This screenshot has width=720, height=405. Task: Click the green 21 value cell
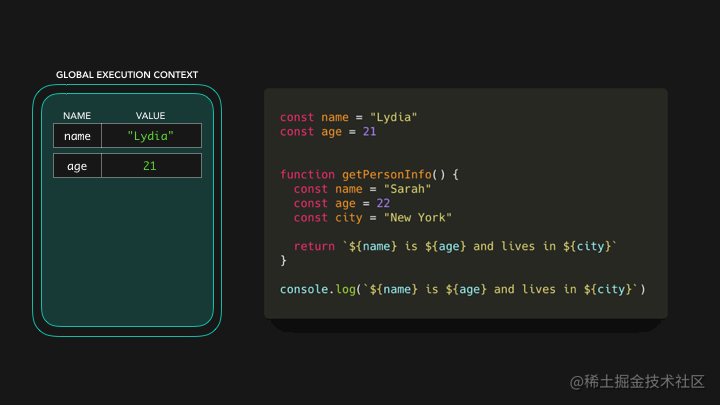pos(151,166)
